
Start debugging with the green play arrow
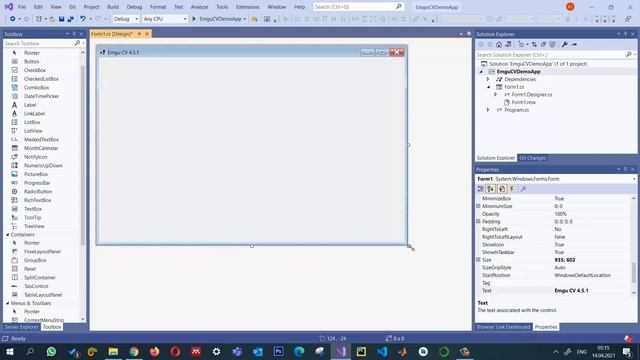coord(194,19)
